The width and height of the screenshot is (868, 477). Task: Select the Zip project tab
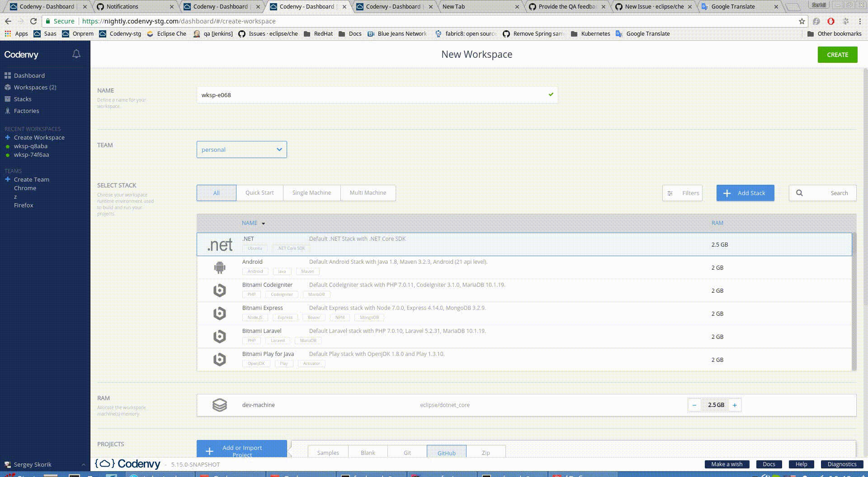click(486, 452)
